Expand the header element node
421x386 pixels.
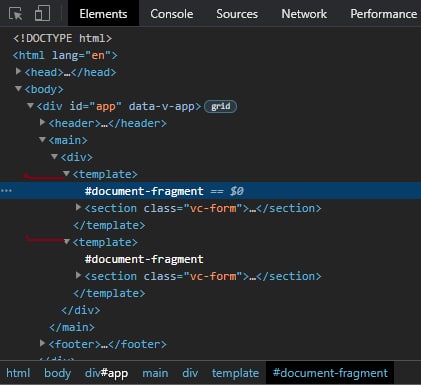click(42, 122)
